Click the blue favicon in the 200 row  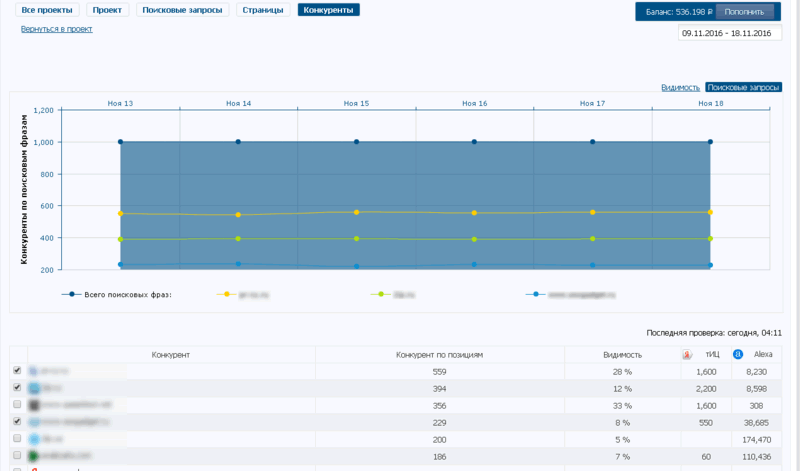coord(34,439)
